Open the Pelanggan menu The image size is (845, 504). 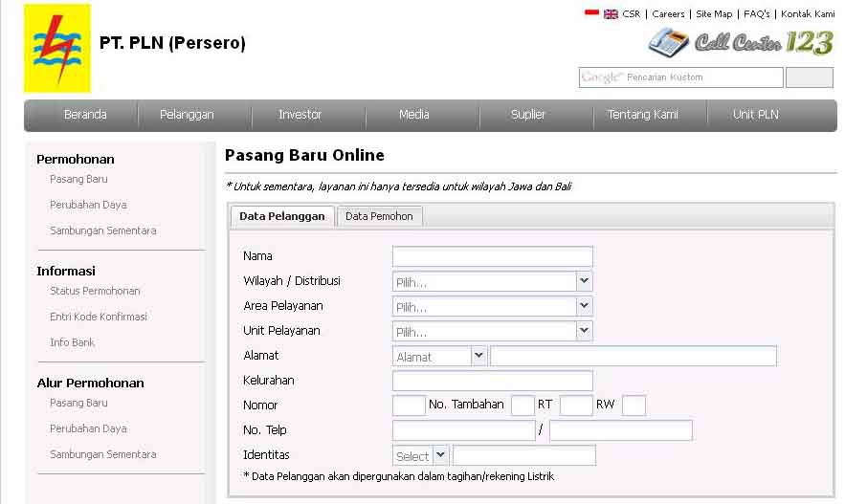(187, 115)
